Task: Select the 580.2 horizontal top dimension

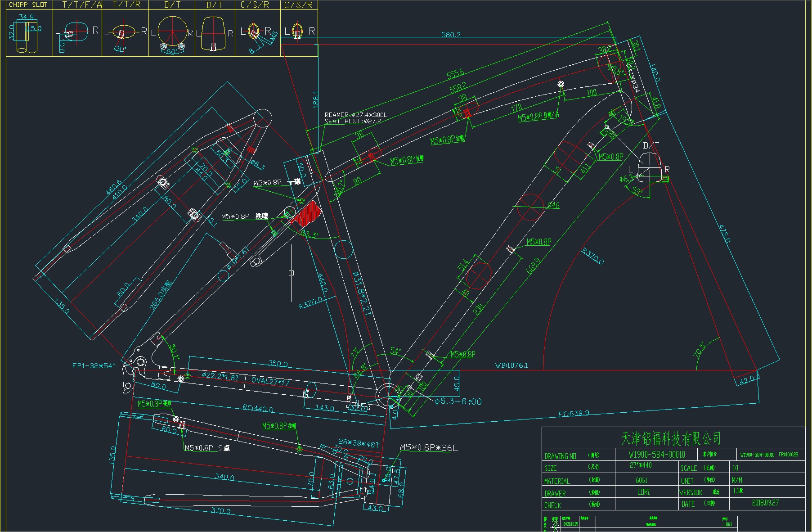Action: click(x=451, y=35)
